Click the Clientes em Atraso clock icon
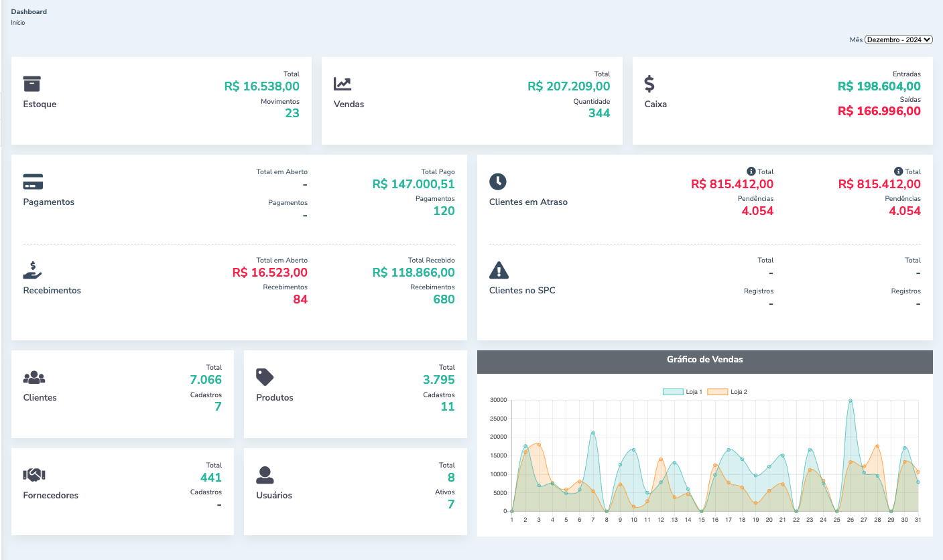 (x=498, y=182)
